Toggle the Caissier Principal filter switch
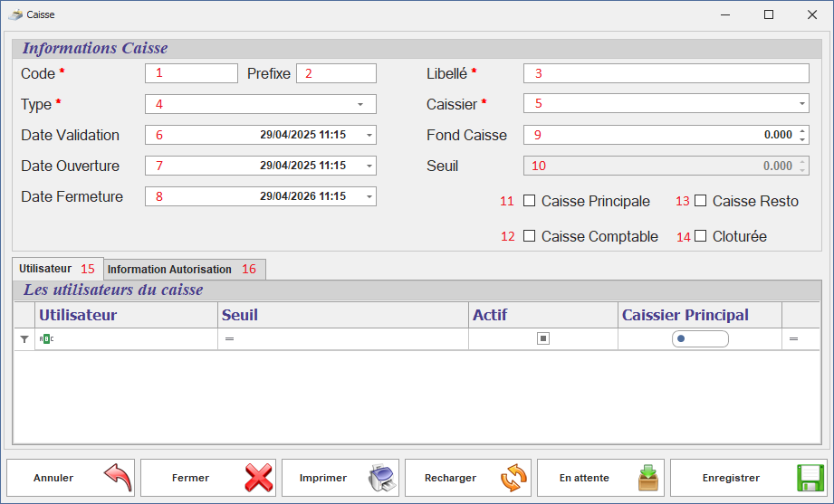 pyautogui.click(x=699, y=339)
